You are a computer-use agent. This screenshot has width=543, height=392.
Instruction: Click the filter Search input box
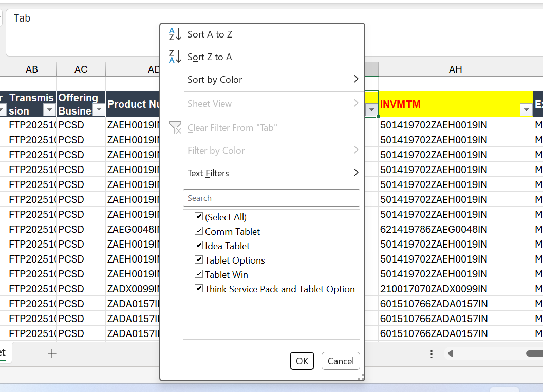point(271,198)
